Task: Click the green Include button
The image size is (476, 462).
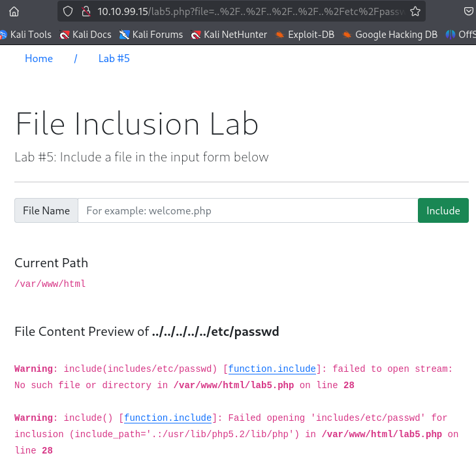Action: point(443,210)
